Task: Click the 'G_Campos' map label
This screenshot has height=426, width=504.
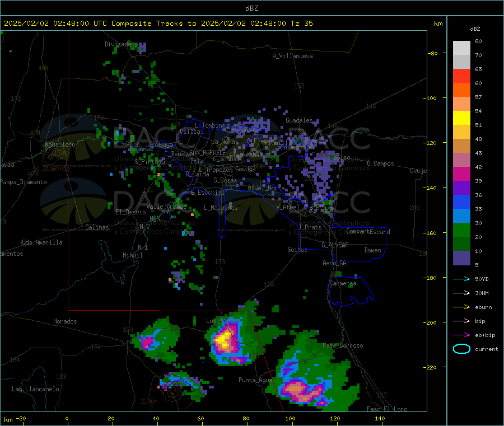Action: (380, 163)
